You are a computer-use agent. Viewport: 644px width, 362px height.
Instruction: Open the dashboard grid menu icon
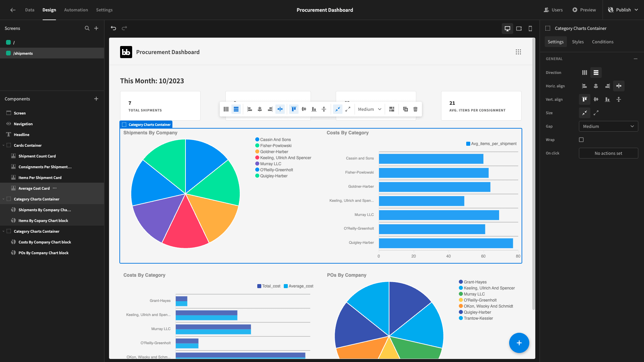tap(518, 52)
